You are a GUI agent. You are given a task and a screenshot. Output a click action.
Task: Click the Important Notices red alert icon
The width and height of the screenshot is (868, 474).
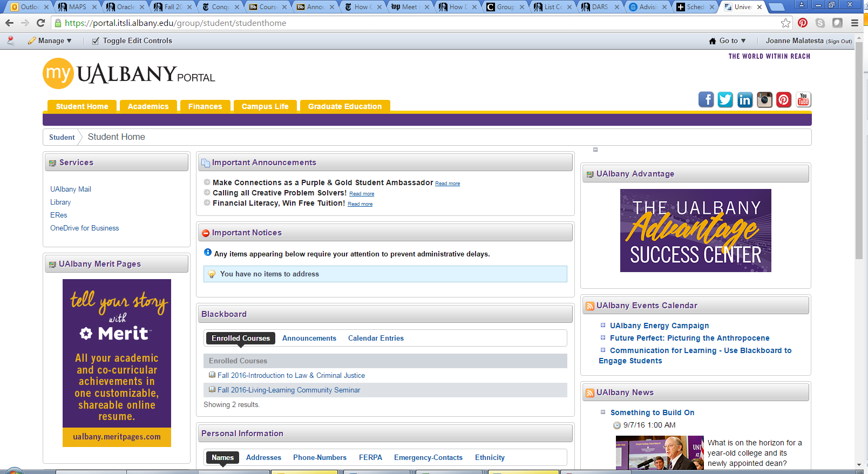(206, 233)
